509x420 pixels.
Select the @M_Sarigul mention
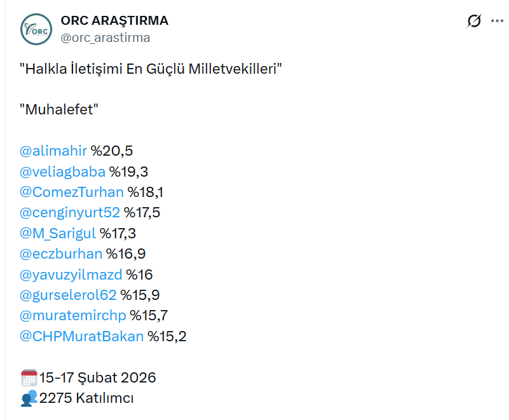(x=58, y=233)
